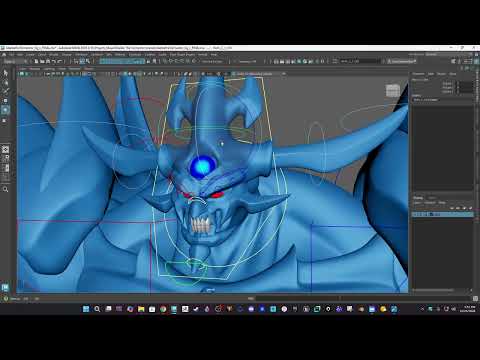This screenshot has height=360, width=480.
Task: Toggle visibility box of the display layer
Action: coord(415,214)
